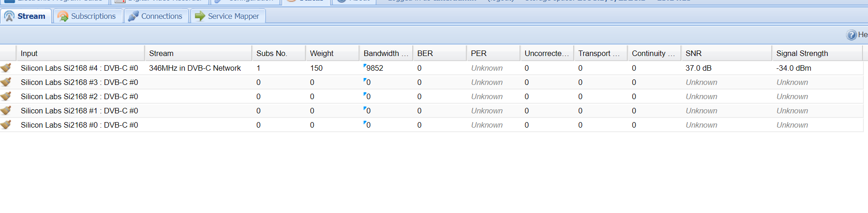Image resolution: width=868 pixels, height=213 pixels.
Task: Select Silicon Labs Si2168 #2 row
Action: 431,96
